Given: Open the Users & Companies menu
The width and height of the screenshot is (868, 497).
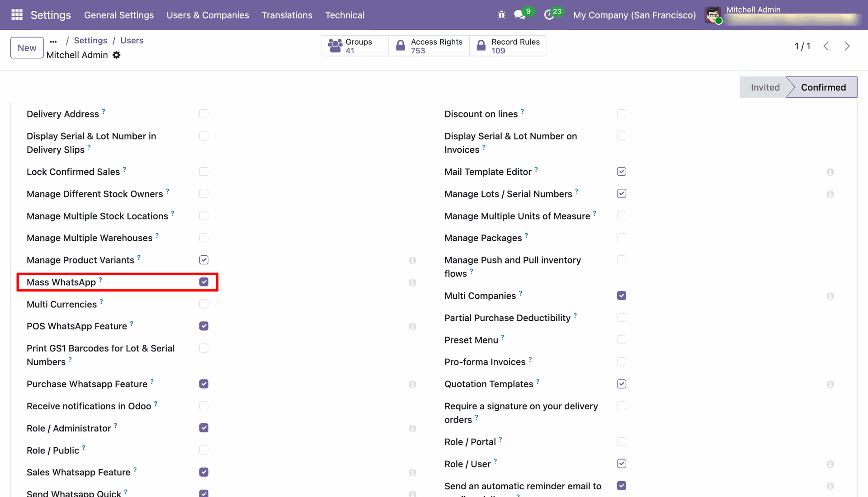Looking at the screenshot, I should (208, 15).
